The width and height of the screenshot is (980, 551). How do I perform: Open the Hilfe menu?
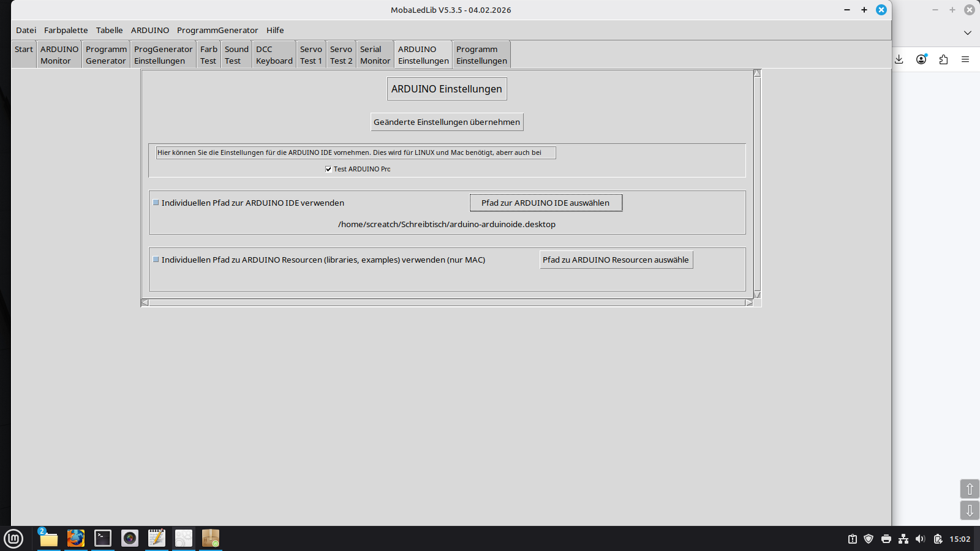point(275,30)
